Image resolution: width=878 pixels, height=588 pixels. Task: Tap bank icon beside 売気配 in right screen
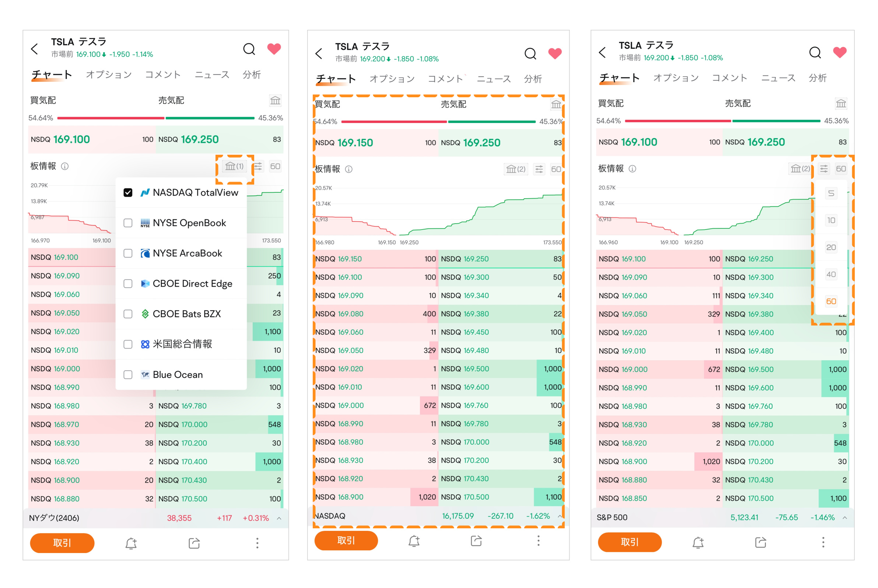click(841, 104)
